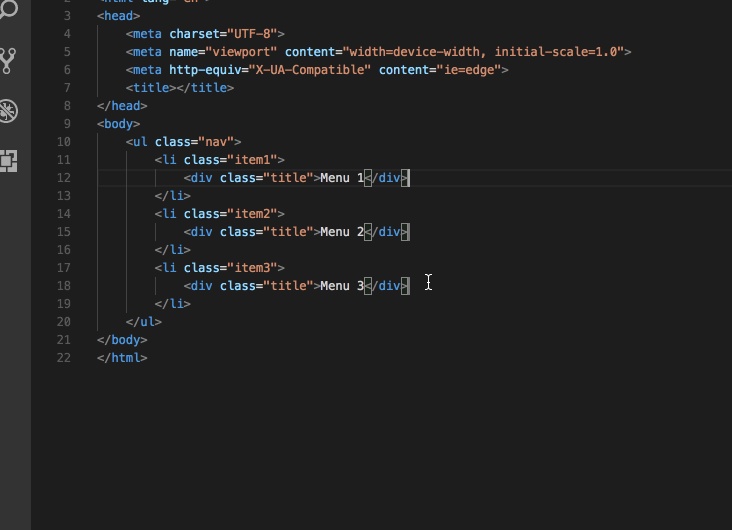Click the closing head tag

pos(122,106)
